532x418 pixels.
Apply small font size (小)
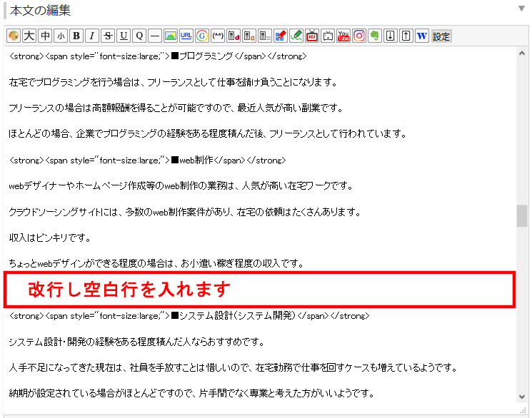[x=61, y=36]
